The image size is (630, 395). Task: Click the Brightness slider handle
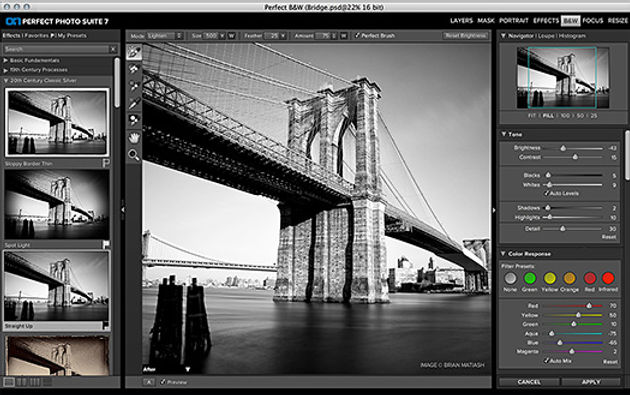563,148
